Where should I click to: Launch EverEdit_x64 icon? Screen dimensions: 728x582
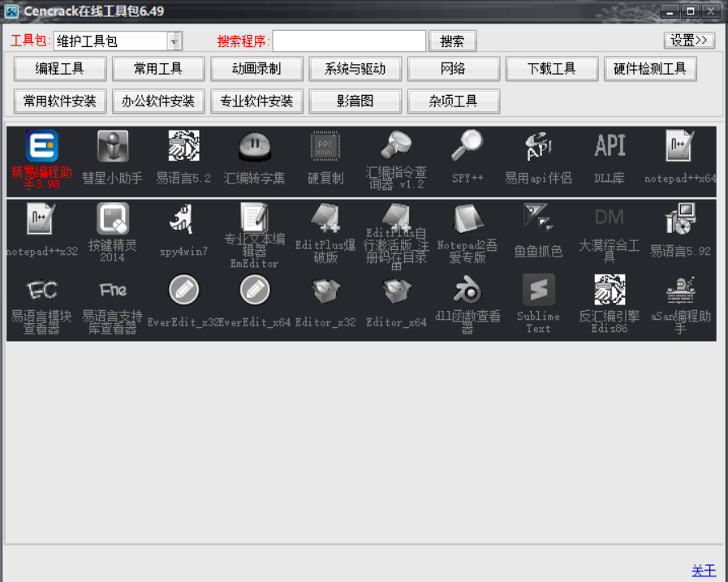(254, 291)
